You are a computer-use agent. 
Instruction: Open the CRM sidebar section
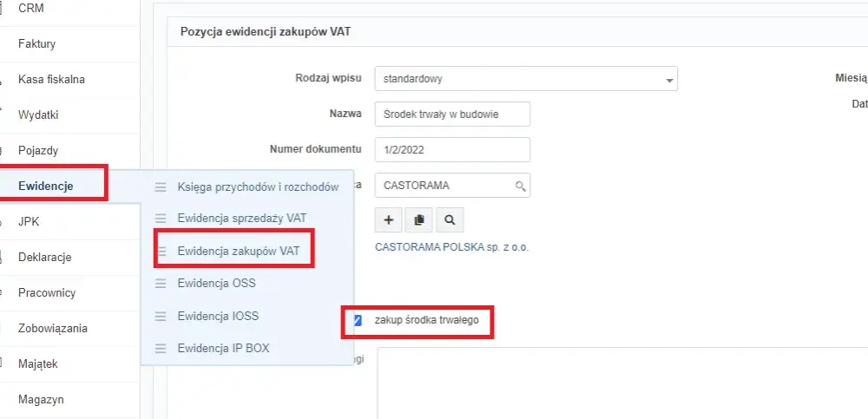click(31, 9)
